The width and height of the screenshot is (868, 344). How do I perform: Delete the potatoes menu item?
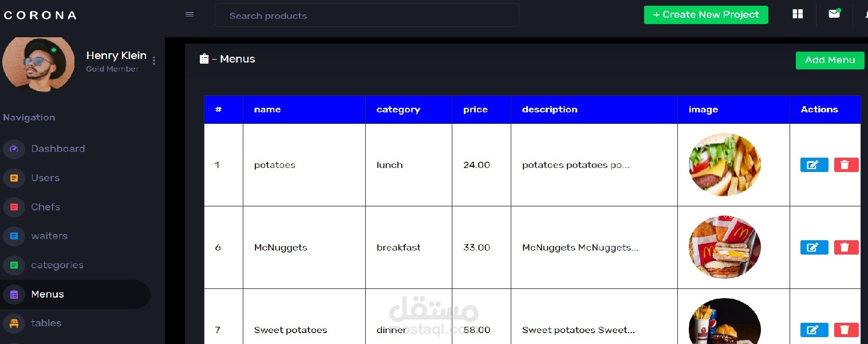point(846,165)
